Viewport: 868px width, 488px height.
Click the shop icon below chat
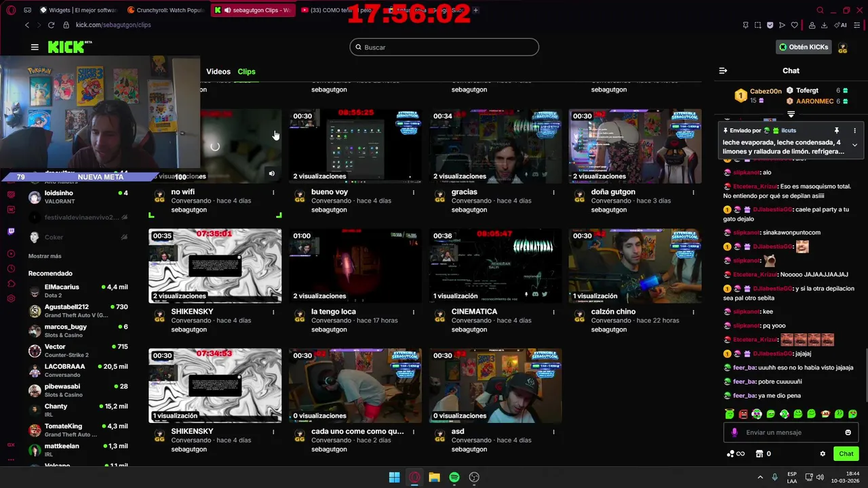point(759,454)
